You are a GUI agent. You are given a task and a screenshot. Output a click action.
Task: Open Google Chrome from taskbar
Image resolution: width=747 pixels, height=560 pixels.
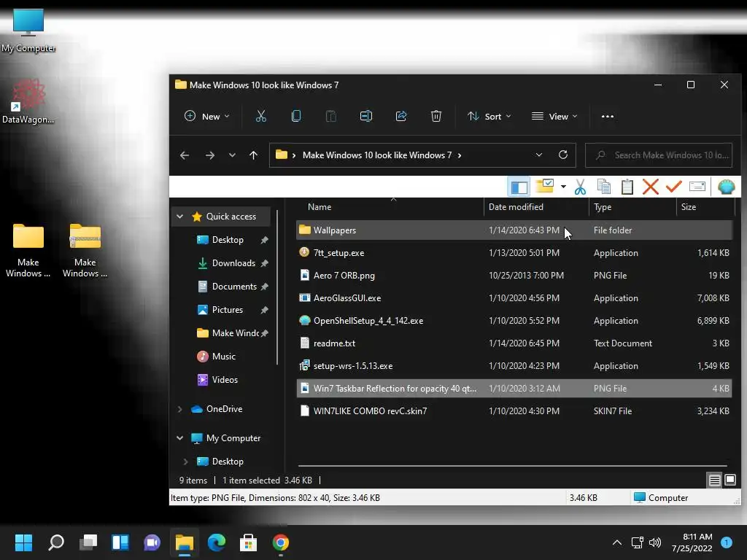click(281, 542)
